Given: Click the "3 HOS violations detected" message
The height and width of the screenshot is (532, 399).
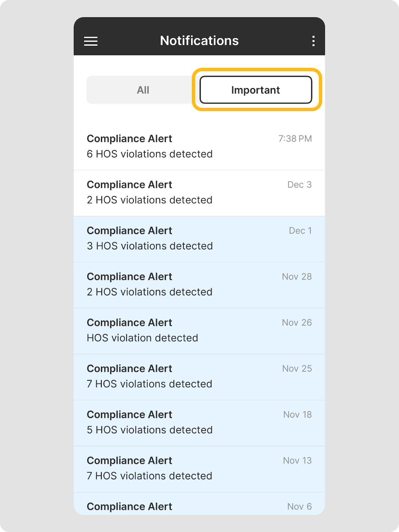Looking at the screenshot, I should (x=150, y=246).
